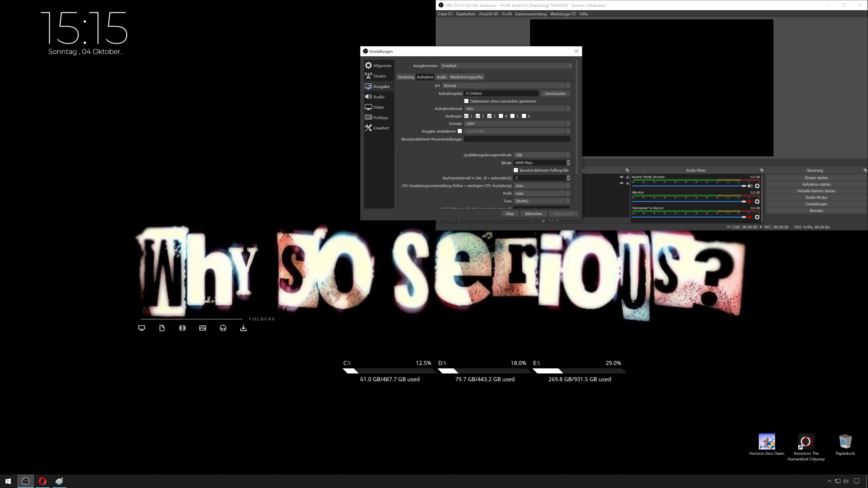This screenshot has height=488, width=868.
Task: Open the Aufnahmeformat mkv dropdown
Action: 517,108
